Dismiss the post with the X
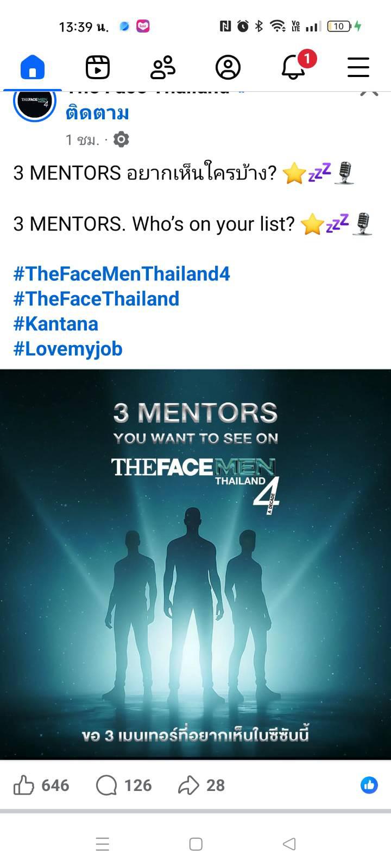Screen dimensions: 391x868 click(x=369, y=93)
